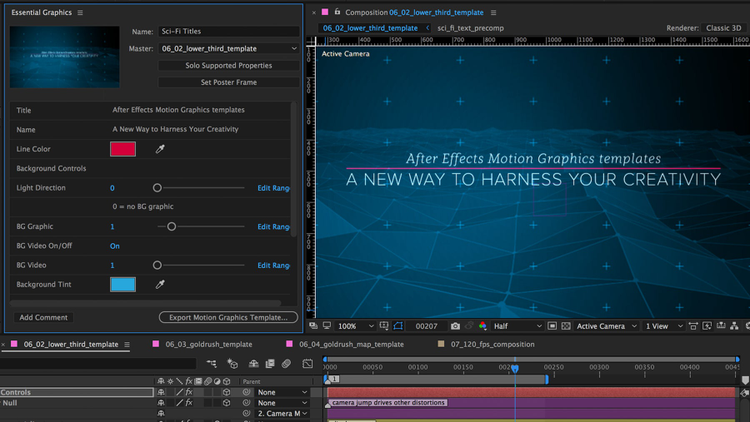Click the viewer Timeline icon
The image size is (750, 422).
coord(721,326)
